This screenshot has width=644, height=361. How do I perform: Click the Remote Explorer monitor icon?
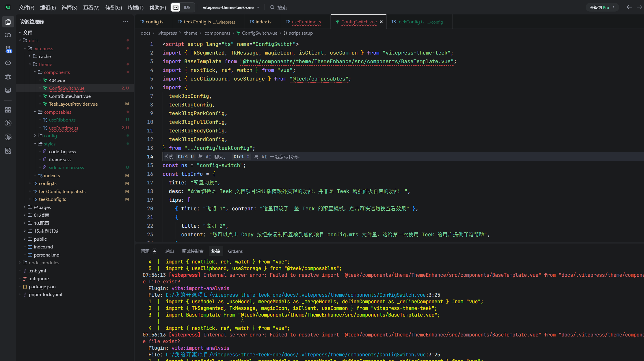click(x=8, y=90)
